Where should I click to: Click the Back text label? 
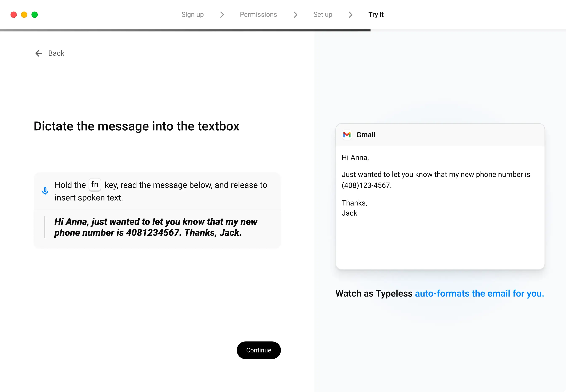click(x=56, y=53)
